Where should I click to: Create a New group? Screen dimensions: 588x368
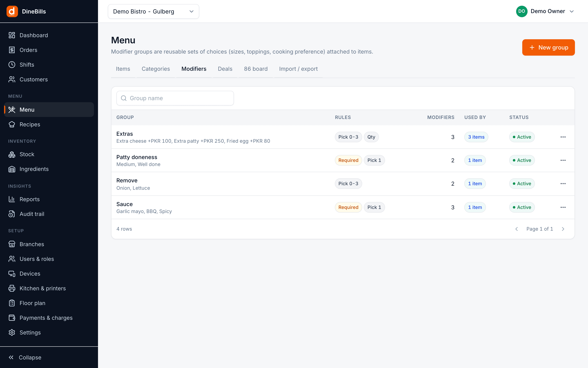click(x=548, y=47)
